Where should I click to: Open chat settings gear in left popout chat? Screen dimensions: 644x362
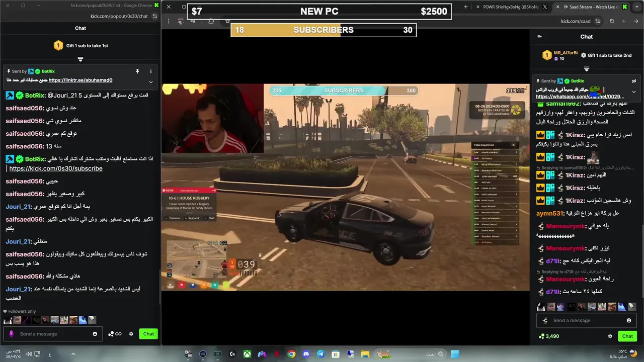pyautogui.click(x=131, y=334)
